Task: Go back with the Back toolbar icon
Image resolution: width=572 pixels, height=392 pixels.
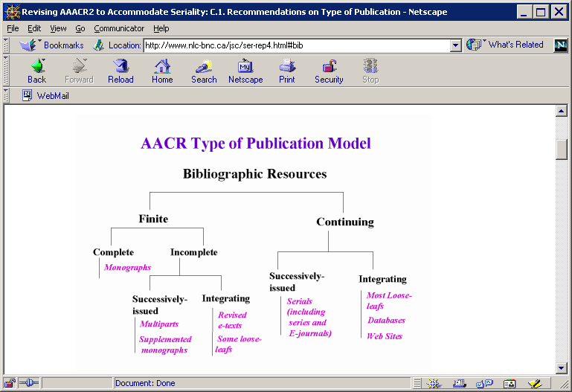Action: tap(37, 71)
